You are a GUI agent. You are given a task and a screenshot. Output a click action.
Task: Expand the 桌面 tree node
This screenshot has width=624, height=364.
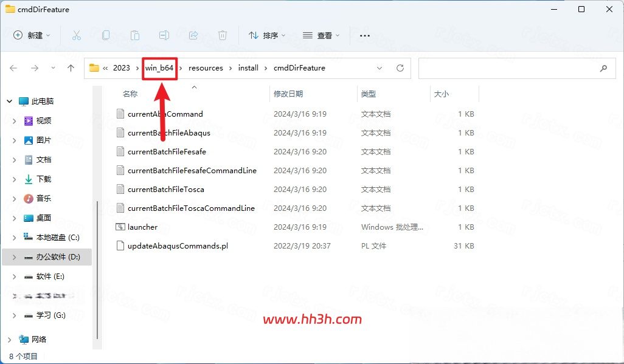click(15, 218)
